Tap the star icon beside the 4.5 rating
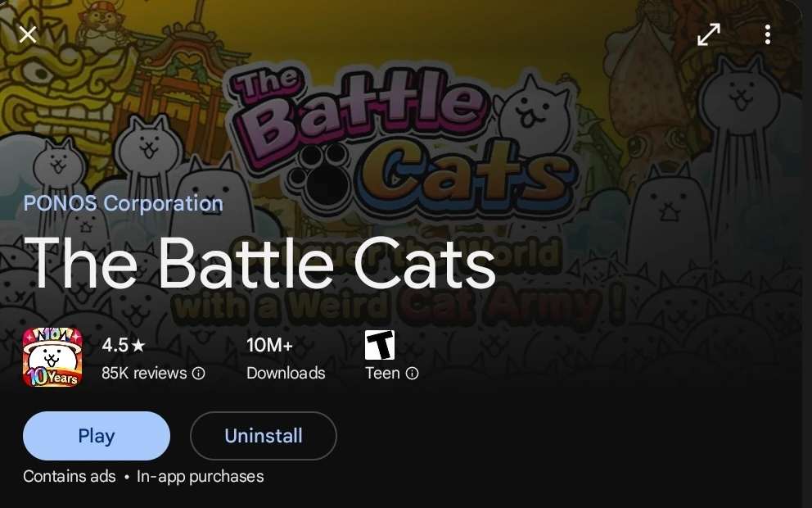This screenshot has height=508, width=812. (141, 346)
